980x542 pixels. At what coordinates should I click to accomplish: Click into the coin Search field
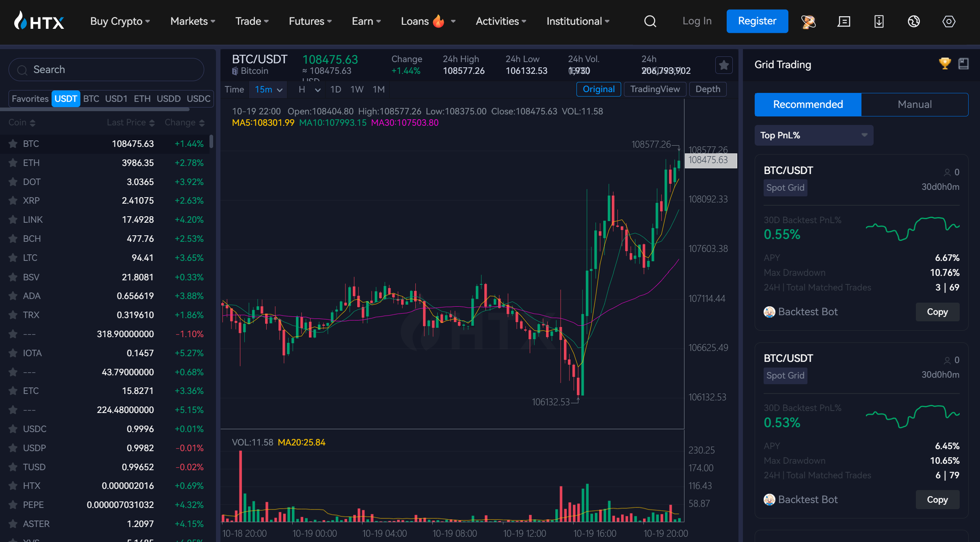(x=106, y=69)
